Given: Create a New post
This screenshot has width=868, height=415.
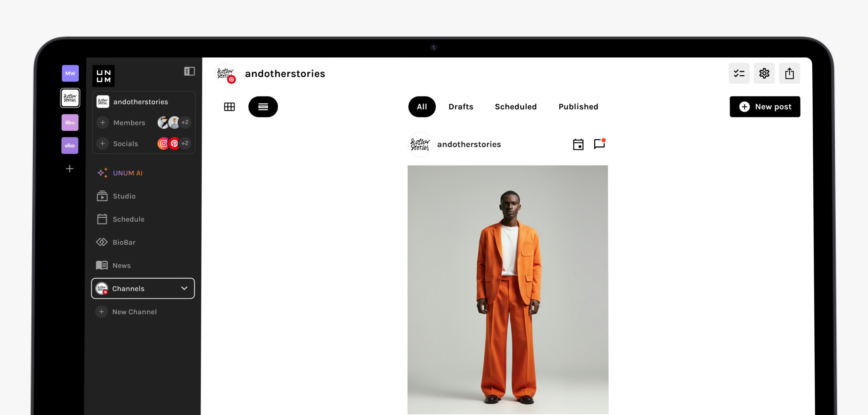Looking at the screenshot, I should 764,107.
